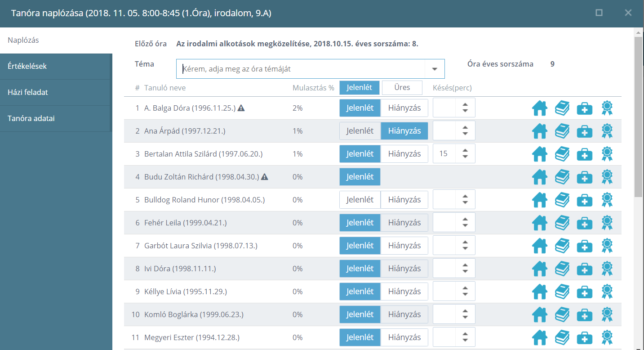Mark Bertalan Attila Szilárd as Hiányzás
Viewport: 644px width, 350px height.
[x=404, y=154]
